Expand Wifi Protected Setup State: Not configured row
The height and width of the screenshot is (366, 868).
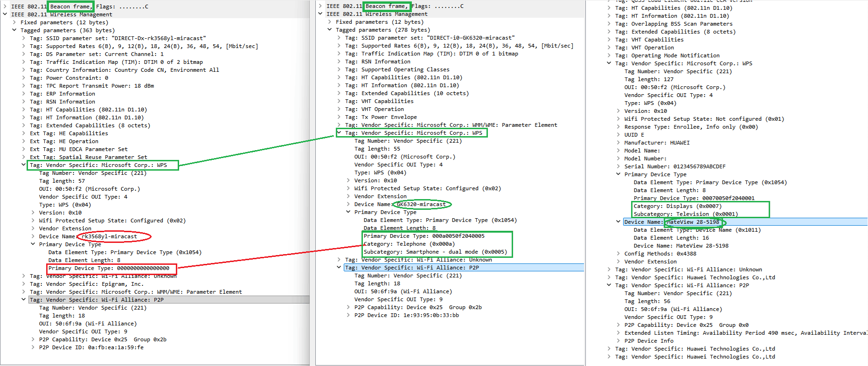pos(618,119)
